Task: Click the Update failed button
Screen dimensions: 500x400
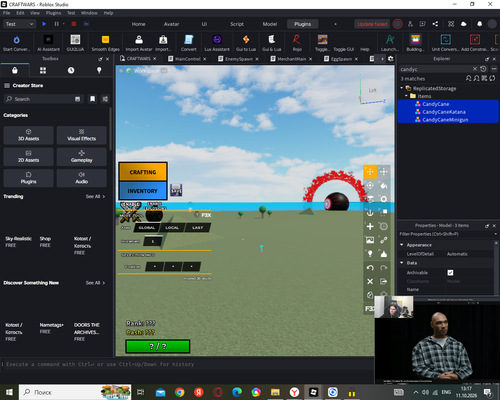Action: coord(372,24)
